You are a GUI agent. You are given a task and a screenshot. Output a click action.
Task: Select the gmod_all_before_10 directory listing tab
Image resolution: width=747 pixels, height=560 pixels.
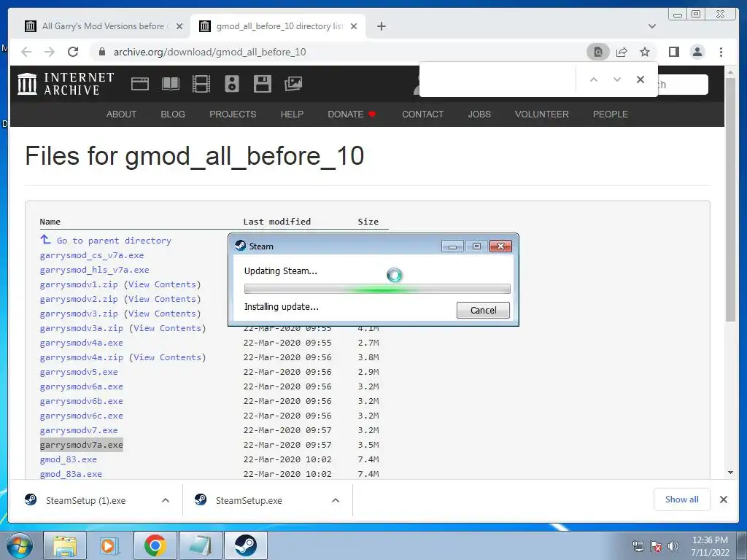(277, 26)
